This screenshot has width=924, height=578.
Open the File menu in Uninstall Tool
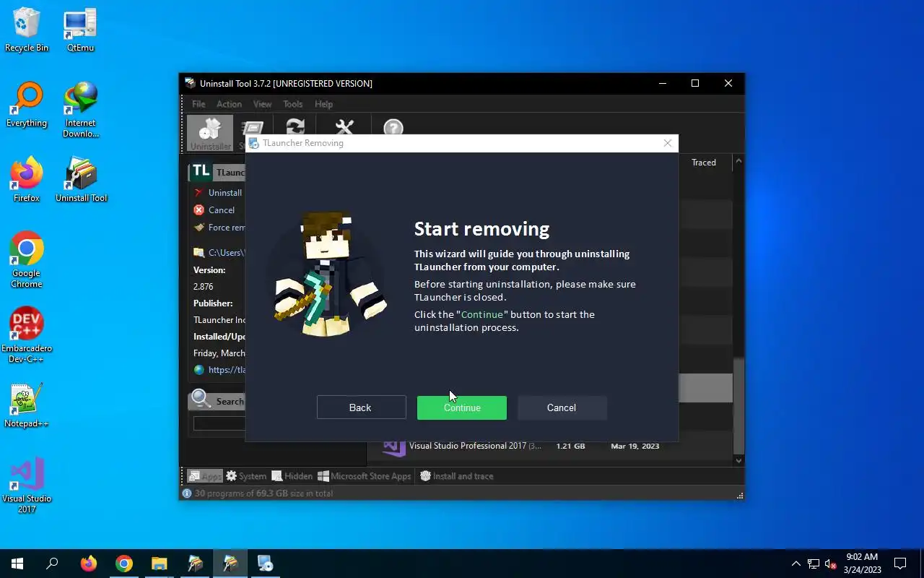(199, 104)
